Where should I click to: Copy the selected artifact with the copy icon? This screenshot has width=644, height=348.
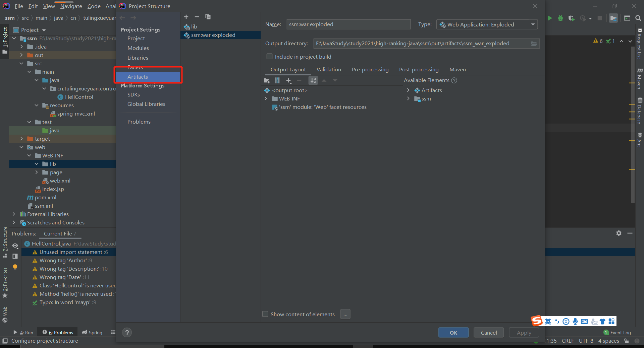(x=208, y=16)
